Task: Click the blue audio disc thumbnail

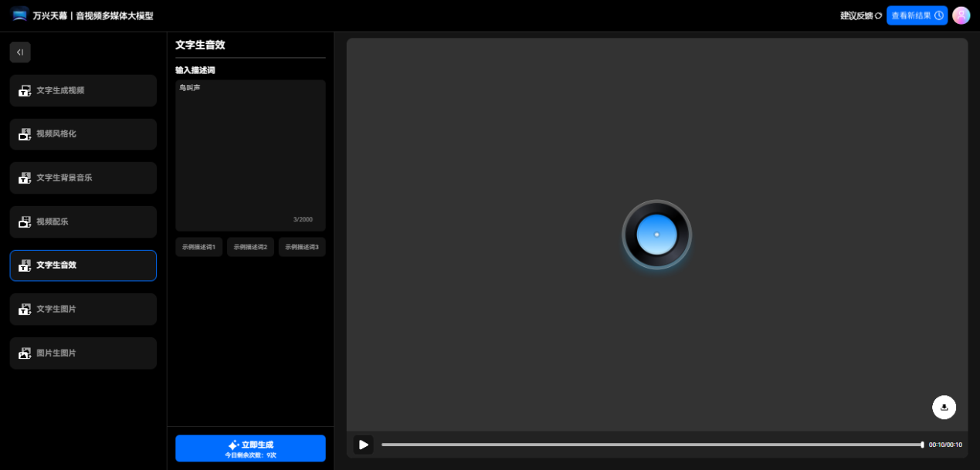Action: 656,235
